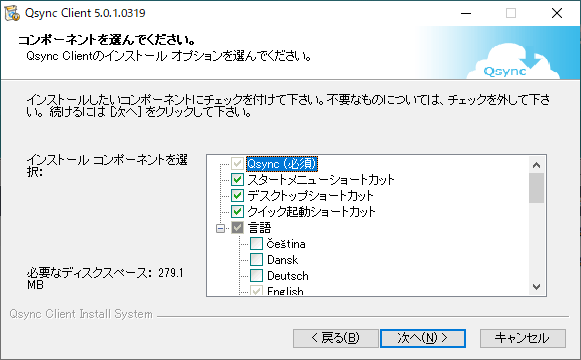Enable the Dansk language checkbox
The image size is (581, 360).
click(256, 260)
